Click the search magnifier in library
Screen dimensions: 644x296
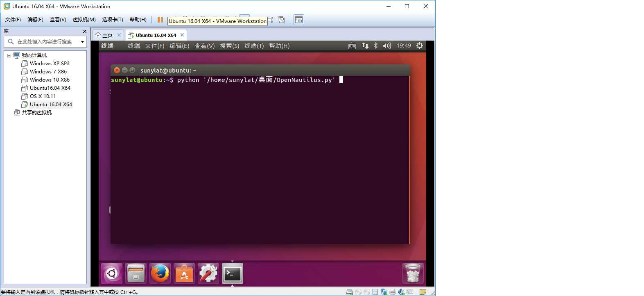point(11,41)
